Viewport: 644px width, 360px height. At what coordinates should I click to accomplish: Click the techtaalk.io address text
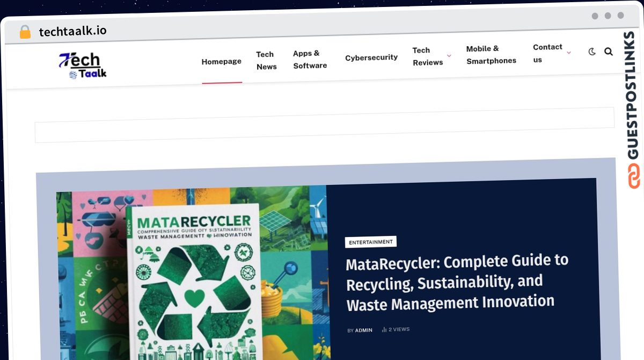tap(72, 31)
